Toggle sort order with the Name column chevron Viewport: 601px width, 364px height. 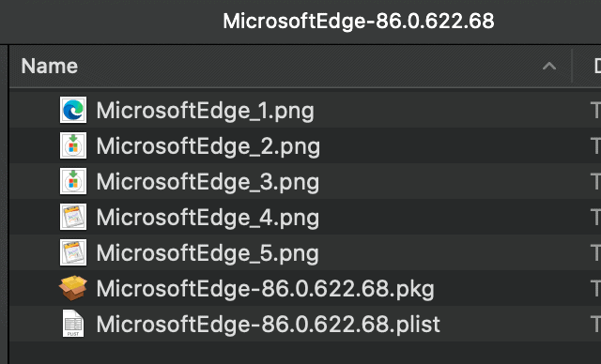click(x=549, y=67)
